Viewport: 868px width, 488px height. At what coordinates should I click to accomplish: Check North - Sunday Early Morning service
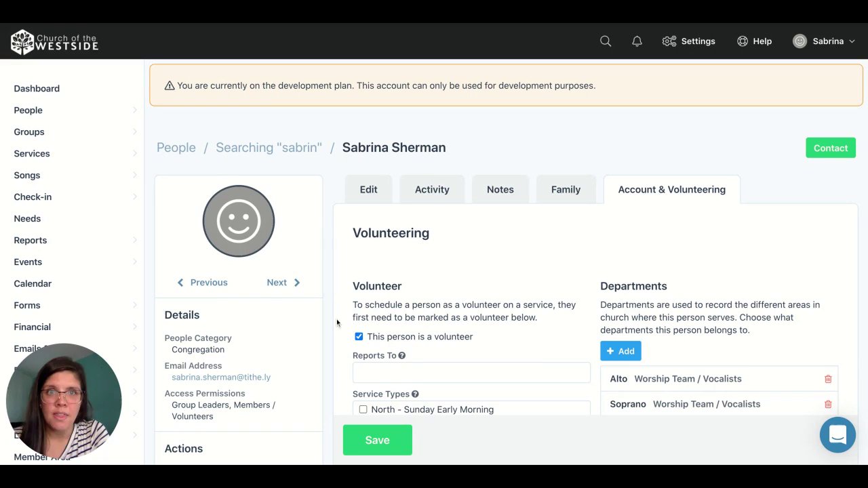[363, 409]
